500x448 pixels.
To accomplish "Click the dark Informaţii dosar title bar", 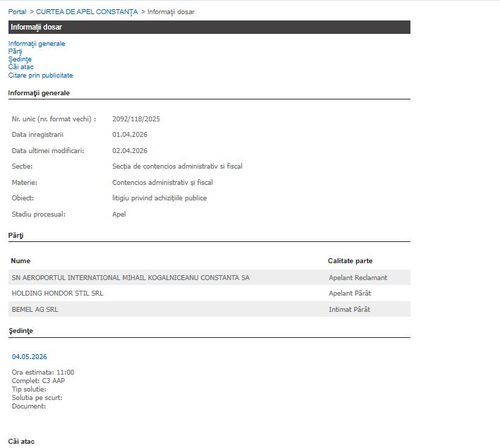I will pos(209,27).
